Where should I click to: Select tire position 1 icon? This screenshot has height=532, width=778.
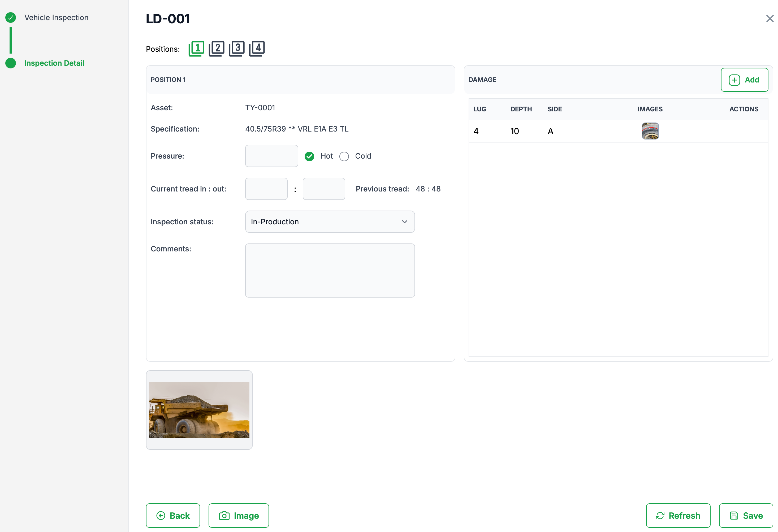(197, 49)
